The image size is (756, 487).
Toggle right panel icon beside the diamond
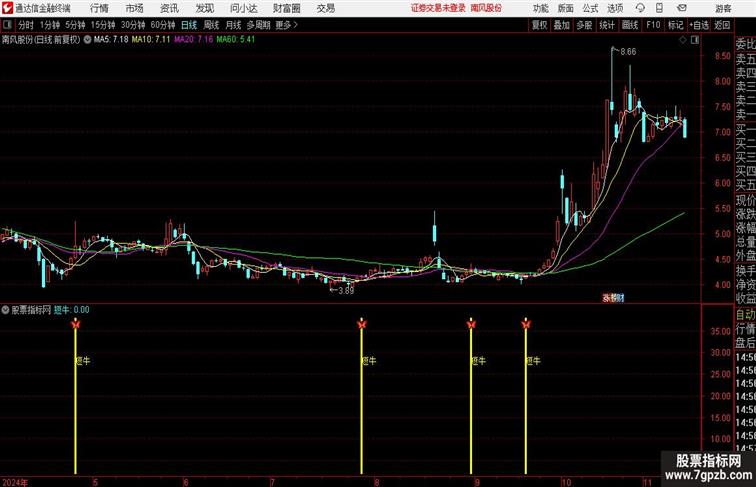(695, 40)
